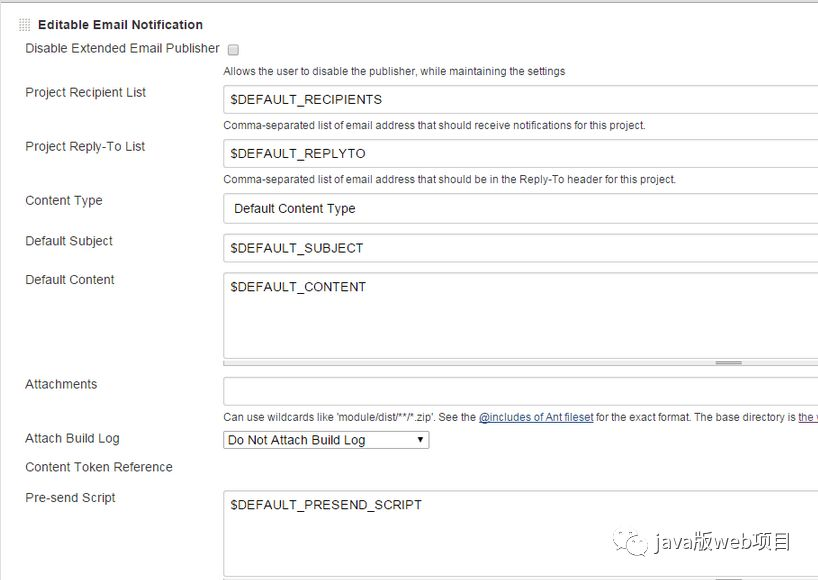Expand the Attach Build Log dropdown

[x=326, y=440]
